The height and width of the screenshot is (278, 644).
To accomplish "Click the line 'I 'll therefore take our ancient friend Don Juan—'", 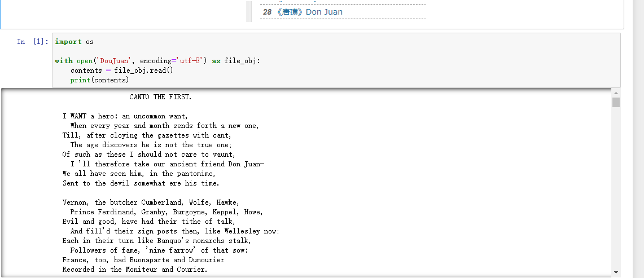I will pos(168,164).
